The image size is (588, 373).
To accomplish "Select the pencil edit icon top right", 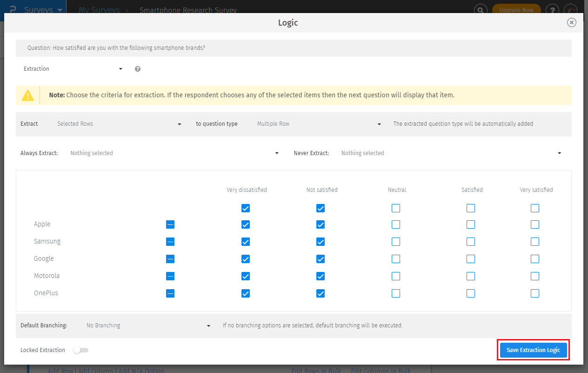I will (x=571, y=9).
